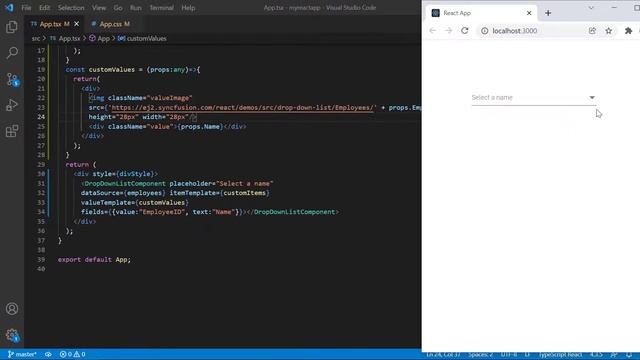Open the Help menu

coord(188,8)
